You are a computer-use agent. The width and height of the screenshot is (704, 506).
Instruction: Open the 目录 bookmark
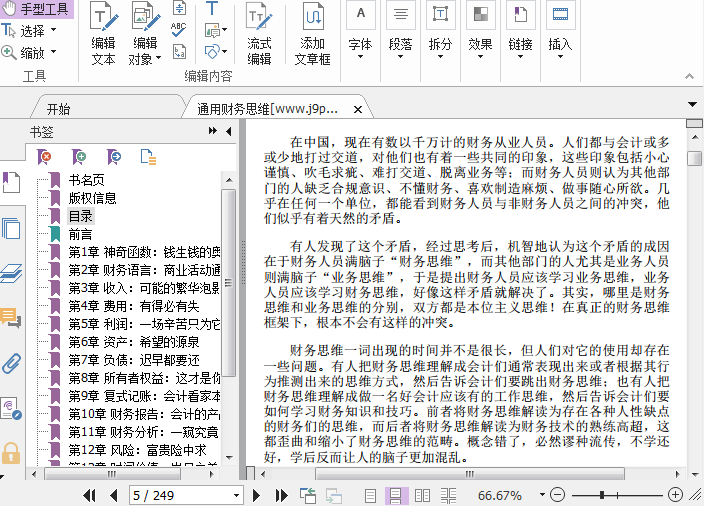coord(81,216)
